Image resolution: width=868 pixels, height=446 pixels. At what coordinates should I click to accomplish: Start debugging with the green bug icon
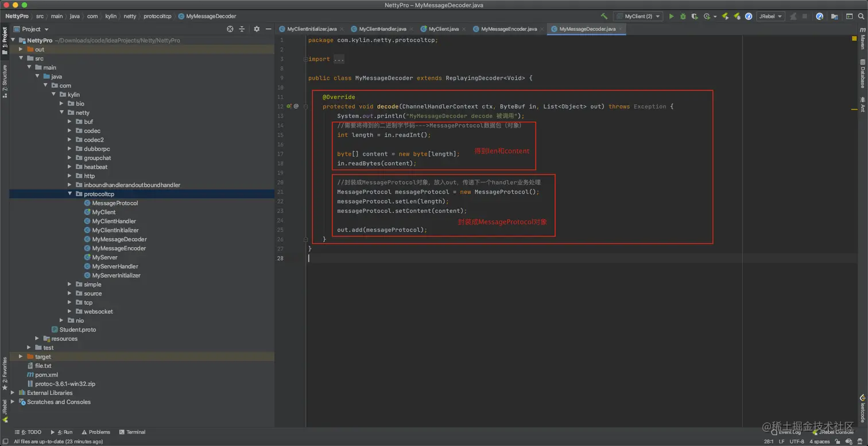(683, 17)
